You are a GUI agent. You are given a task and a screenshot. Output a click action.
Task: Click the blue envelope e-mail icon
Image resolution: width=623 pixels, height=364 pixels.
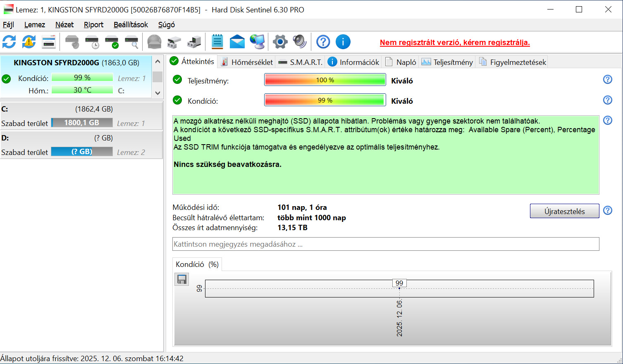click(x=237, y=42)
